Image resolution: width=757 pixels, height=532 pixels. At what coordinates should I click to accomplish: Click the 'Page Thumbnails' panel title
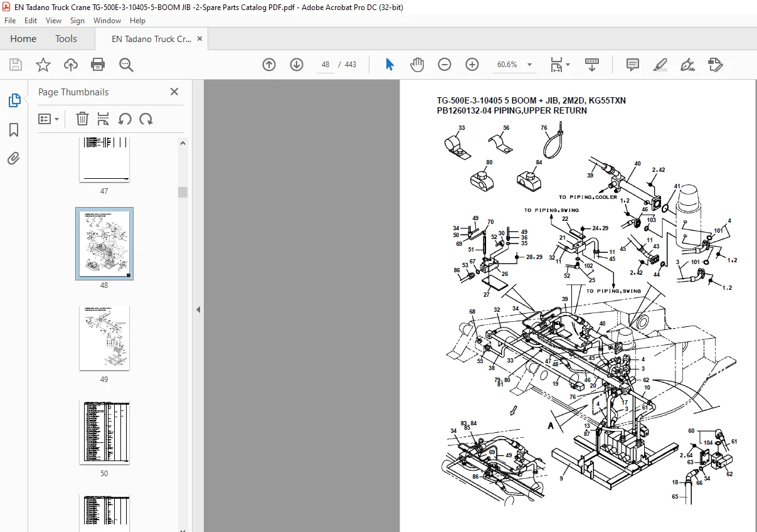click(x=73, y=92)
